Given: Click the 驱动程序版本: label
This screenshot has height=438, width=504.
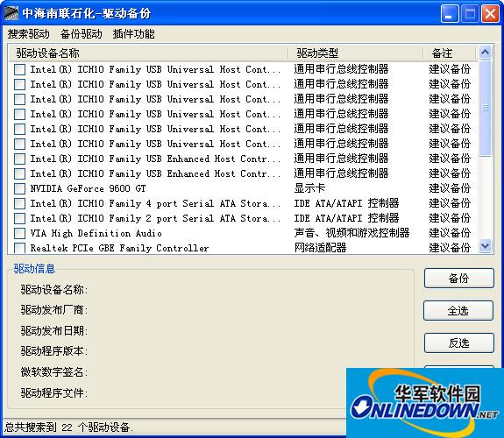Looking at the screenshot, I should point(54,351).
